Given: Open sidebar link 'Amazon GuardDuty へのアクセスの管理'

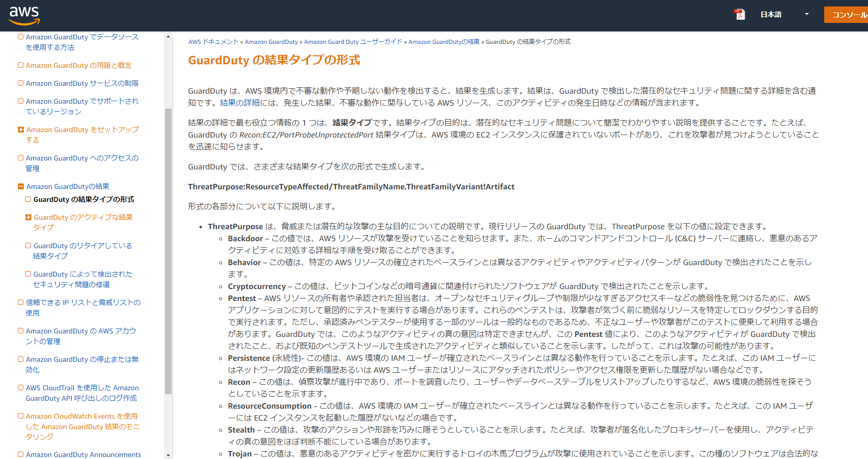Looking at the screenshot, I should 82,163.
